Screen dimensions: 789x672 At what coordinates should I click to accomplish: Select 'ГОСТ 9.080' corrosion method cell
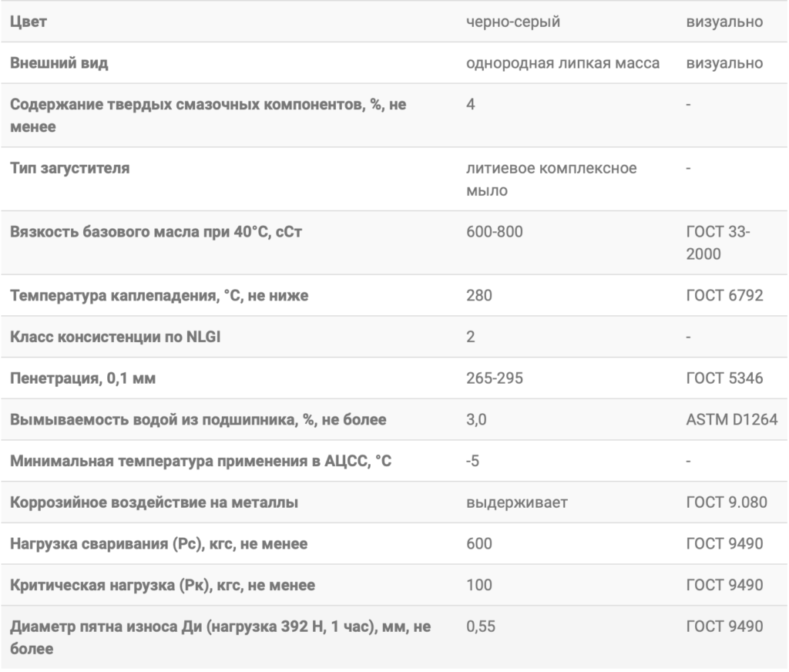pos(727,502)
